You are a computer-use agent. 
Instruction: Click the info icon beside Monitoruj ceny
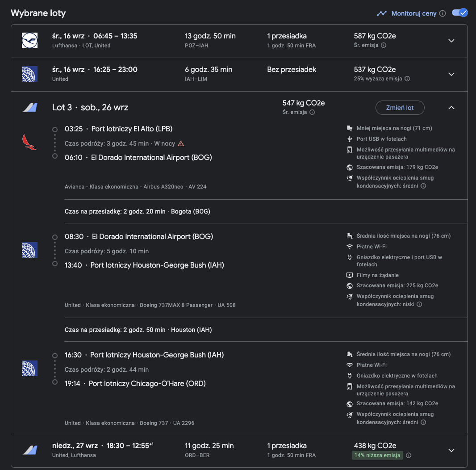point(443,13)
